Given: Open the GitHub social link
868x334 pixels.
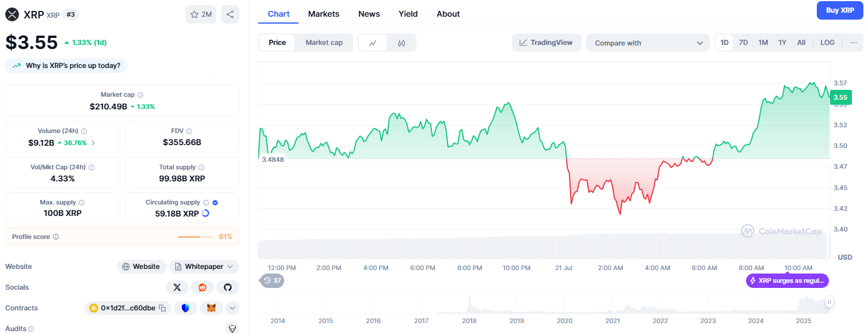Looking at the screenshot, I should (228, 287).
